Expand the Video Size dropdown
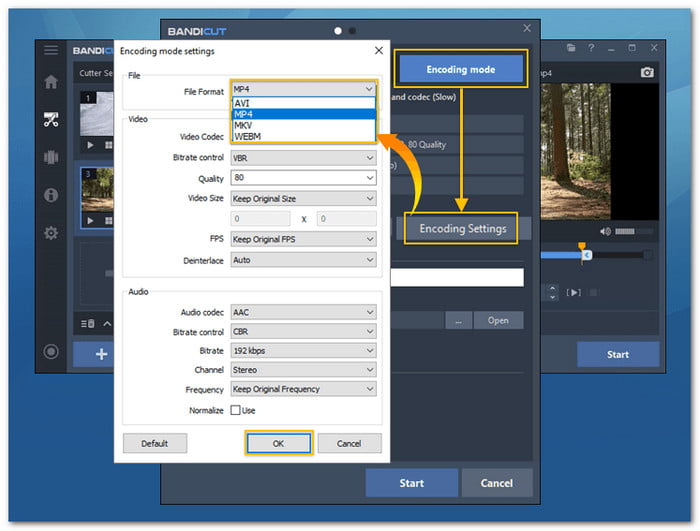This screenshot has width=700, height=531. pyautogui.click(x=304, y=198)
